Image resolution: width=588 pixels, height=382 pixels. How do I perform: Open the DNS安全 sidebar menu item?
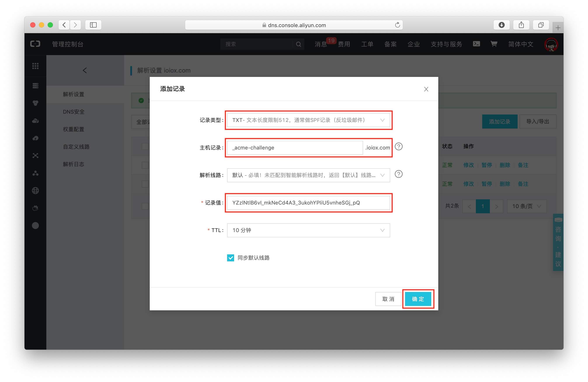click(74, 112)
